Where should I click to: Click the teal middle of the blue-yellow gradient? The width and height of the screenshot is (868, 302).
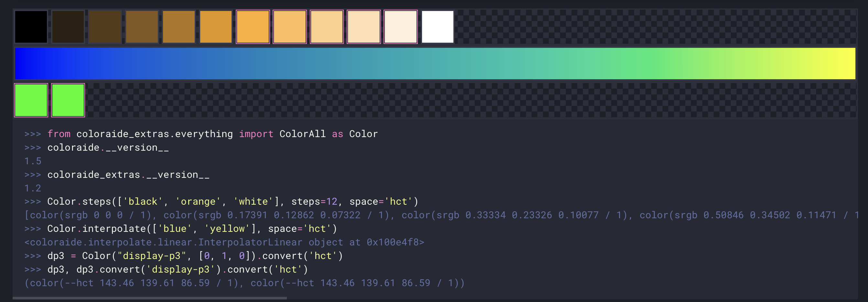435,63
